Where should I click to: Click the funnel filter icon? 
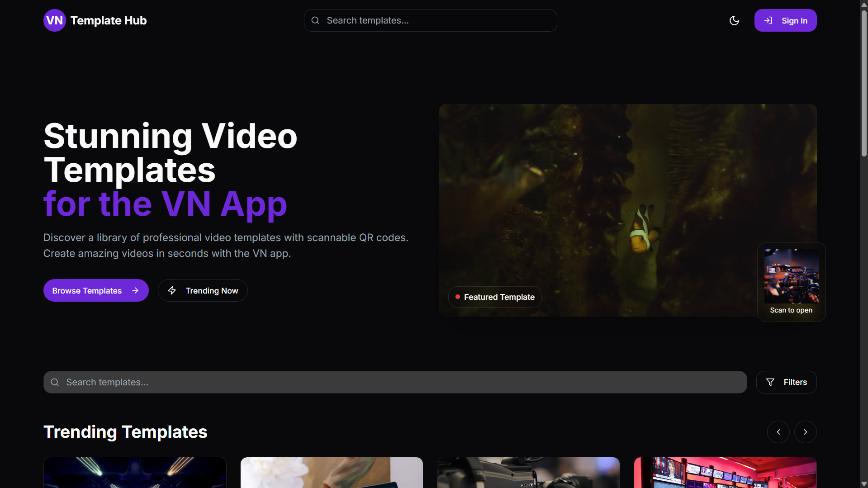click(770, 382)
